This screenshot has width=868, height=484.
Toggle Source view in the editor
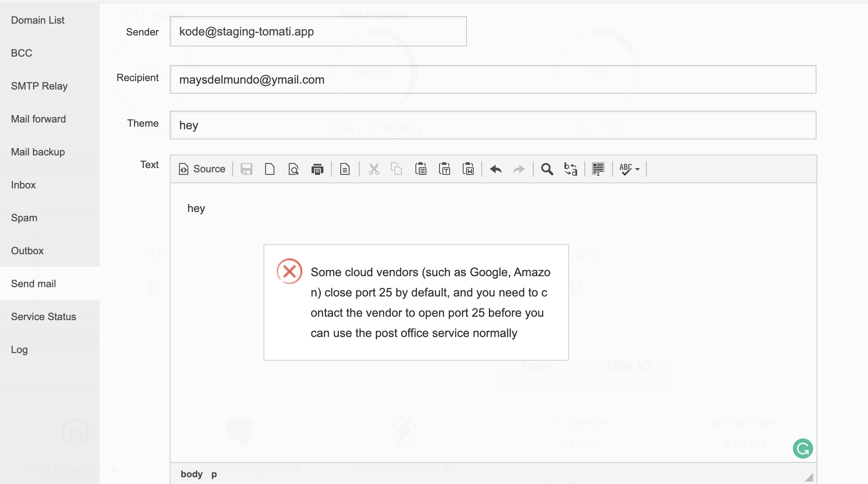[202, 169]
